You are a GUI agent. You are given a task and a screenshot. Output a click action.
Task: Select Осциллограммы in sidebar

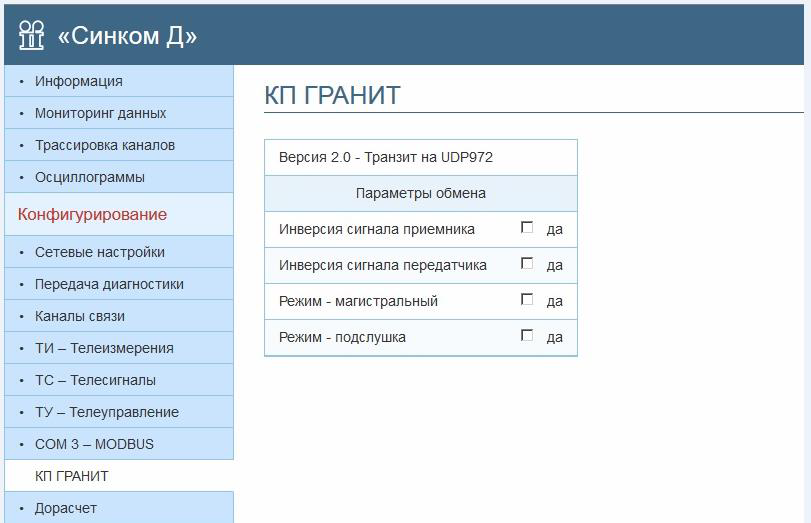click(89, 177)
